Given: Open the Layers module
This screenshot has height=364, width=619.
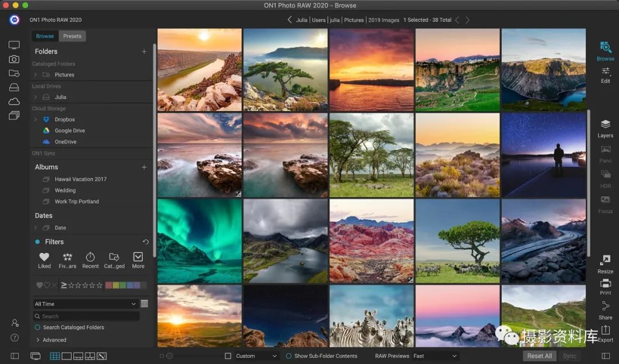Looking at the screenshot, I should [605, 128].
